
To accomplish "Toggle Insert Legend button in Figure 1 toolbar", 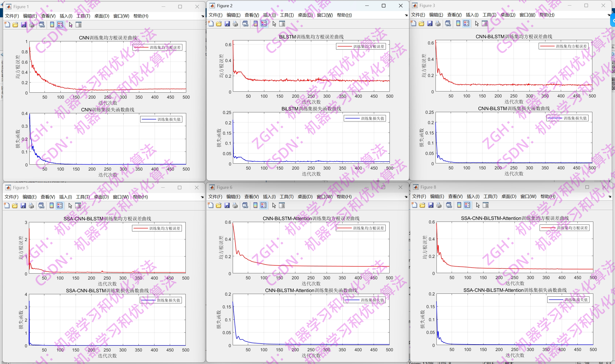I will [x=60, y=25].
